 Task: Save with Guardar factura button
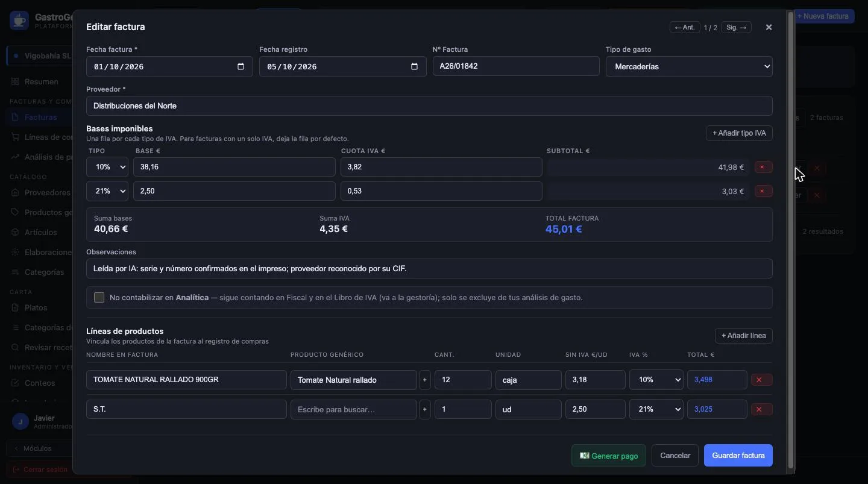[x=738, y=456]
